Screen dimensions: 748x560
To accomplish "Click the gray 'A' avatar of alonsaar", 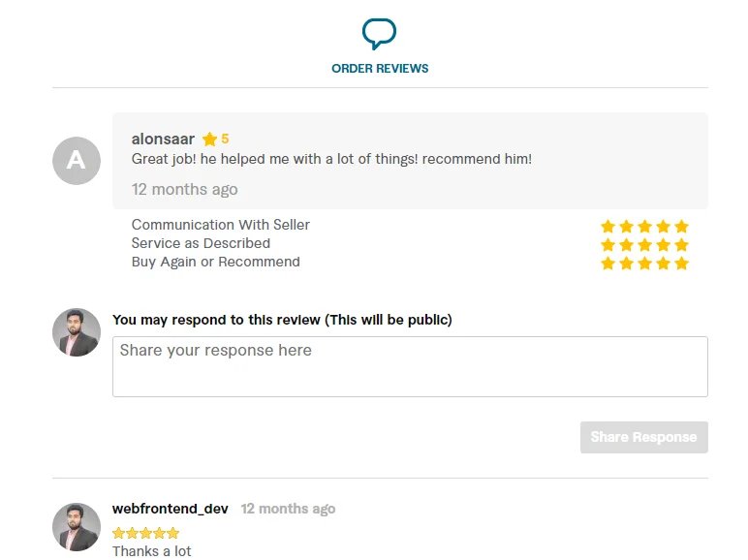I will 77,161.
